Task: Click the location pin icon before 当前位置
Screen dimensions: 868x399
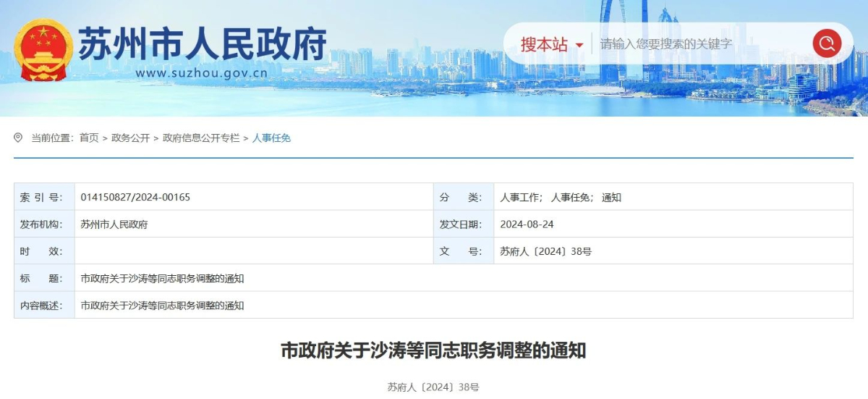Action: coord(19,138)
